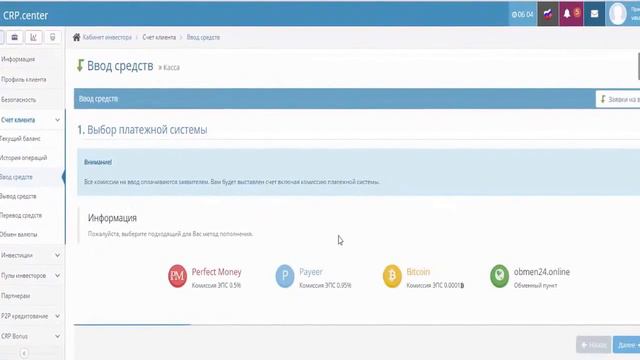
Task: Expand the Инвестиции sidebar section
Action: (x=32, y=255)
